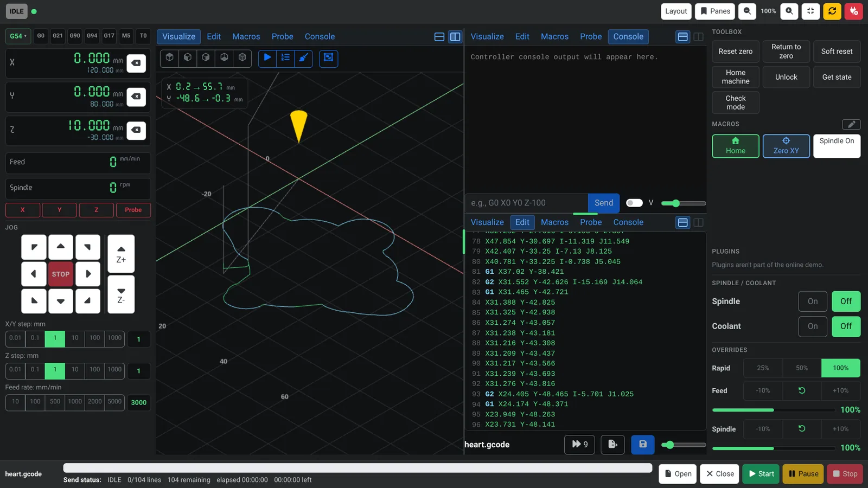
Task: Click the zoom in magnifier icon
Action: coord(789,11)
